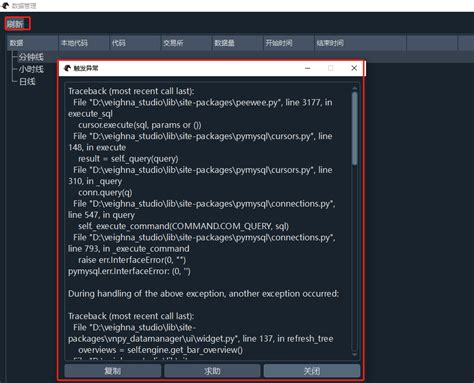Click the traceback vertical scrollbar thumb

[355, 128]
